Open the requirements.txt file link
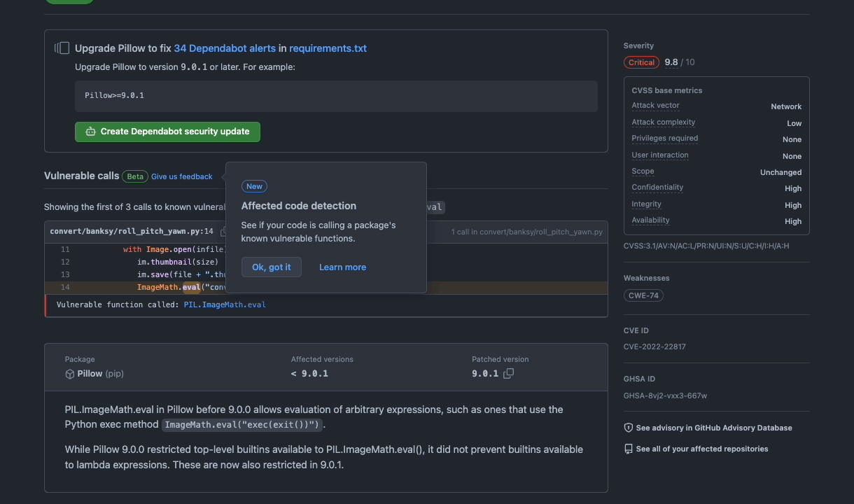This screenshot has width=854, height=504. (x=328, y=48)
